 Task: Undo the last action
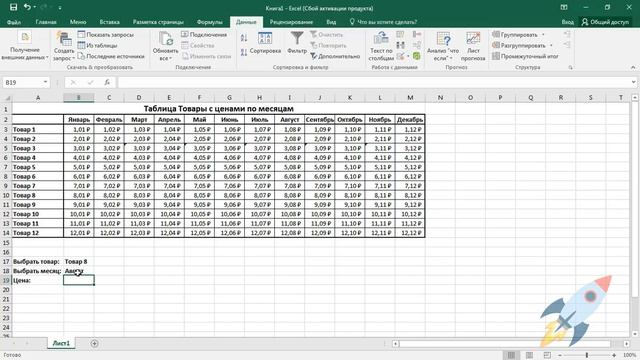27,7
